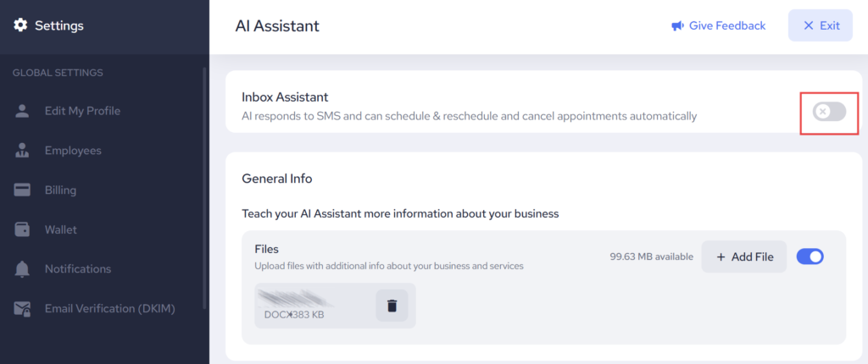868x364 pixels.
Task: Go to Employees settings page
Action: (73, 151)
